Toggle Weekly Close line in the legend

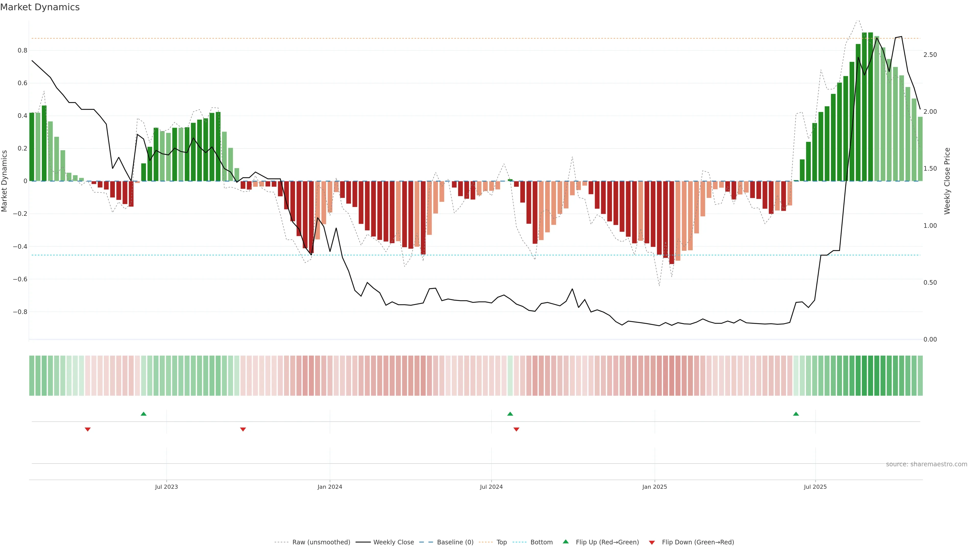tap(393, 542)
